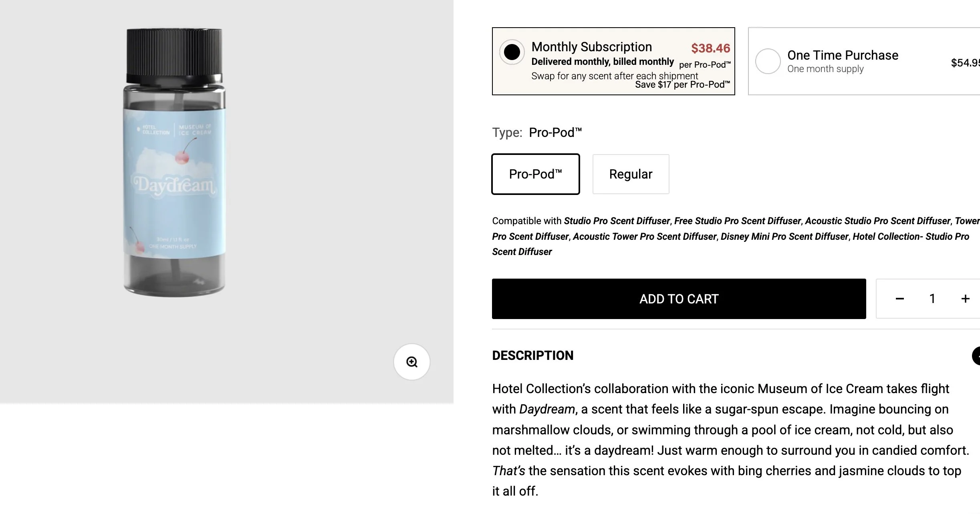The image size is (980, 514).
Task: Collapse the Description section using the round icon
Action: (977, 355)
